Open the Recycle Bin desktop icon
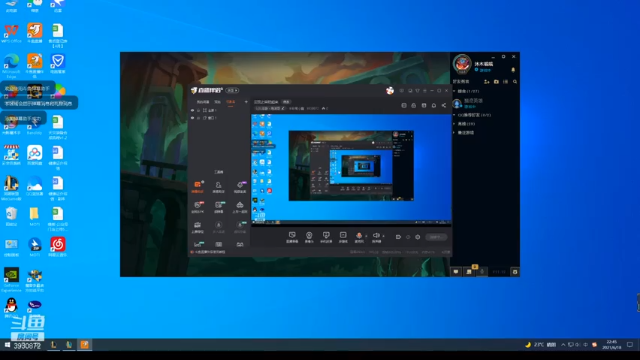Screen dimensions: 640x360 click(x=11, y=216)
